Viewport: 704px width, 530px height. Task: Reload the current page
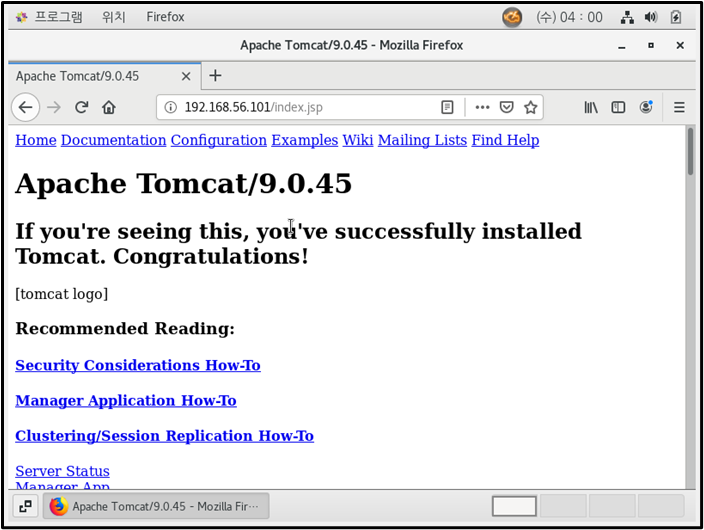81,107
